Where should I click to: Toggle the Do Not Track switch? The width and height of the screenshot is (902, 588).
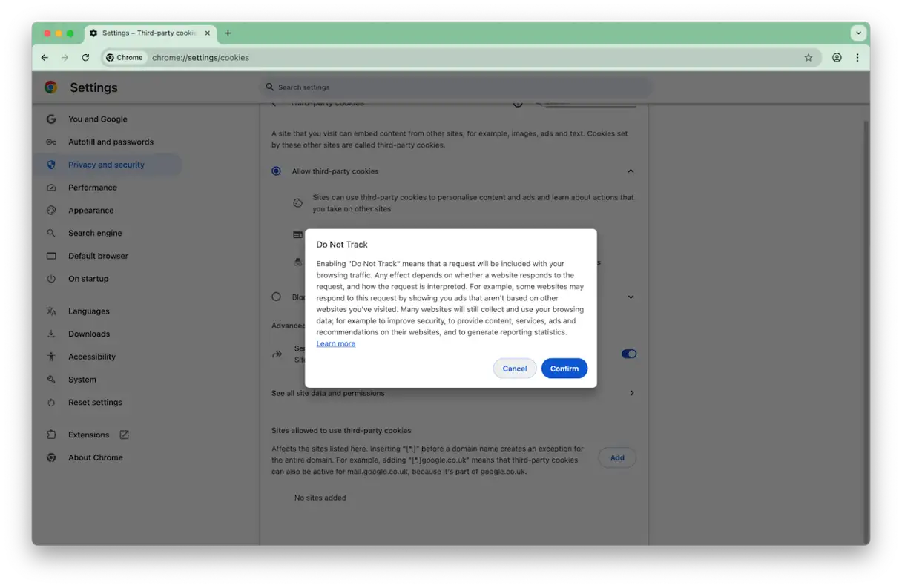[628, 354]
